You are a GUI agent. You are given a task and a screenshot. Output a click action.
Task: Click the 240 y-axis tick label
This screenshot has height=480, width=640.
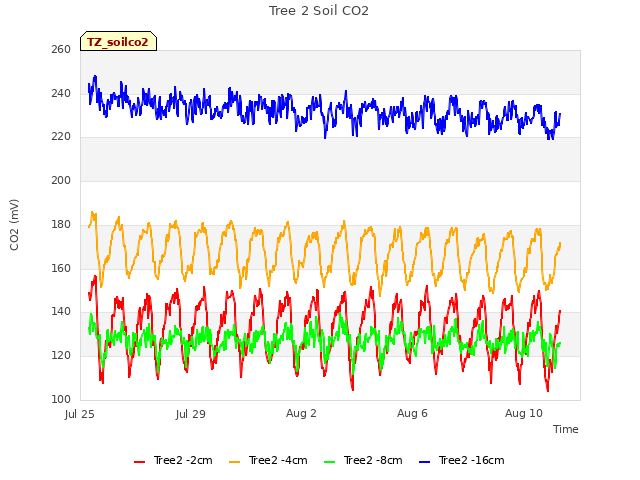pos(61,93)
